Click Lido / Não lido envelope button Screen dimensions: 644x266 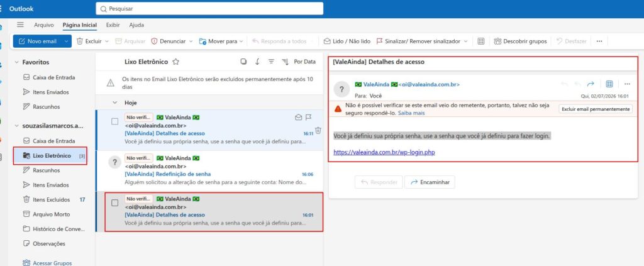pos(347,41)
